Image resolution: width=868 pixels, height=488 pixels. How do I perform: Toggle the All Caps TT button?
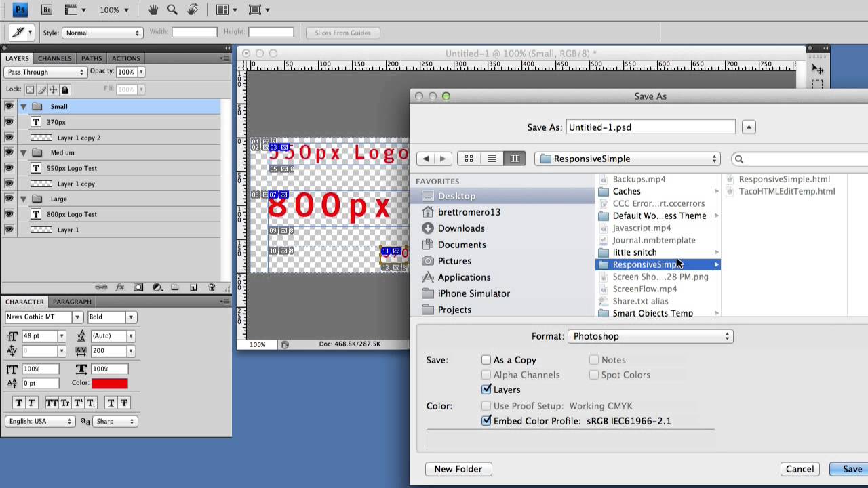52,403
